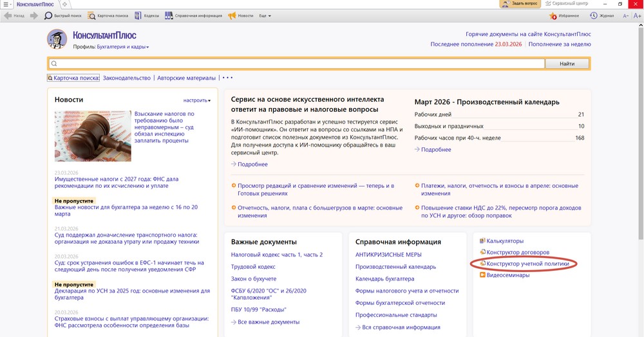Open the Бухгалтерия и кадры profile dropdown
The image size is (644, 337).
(122, 47)
